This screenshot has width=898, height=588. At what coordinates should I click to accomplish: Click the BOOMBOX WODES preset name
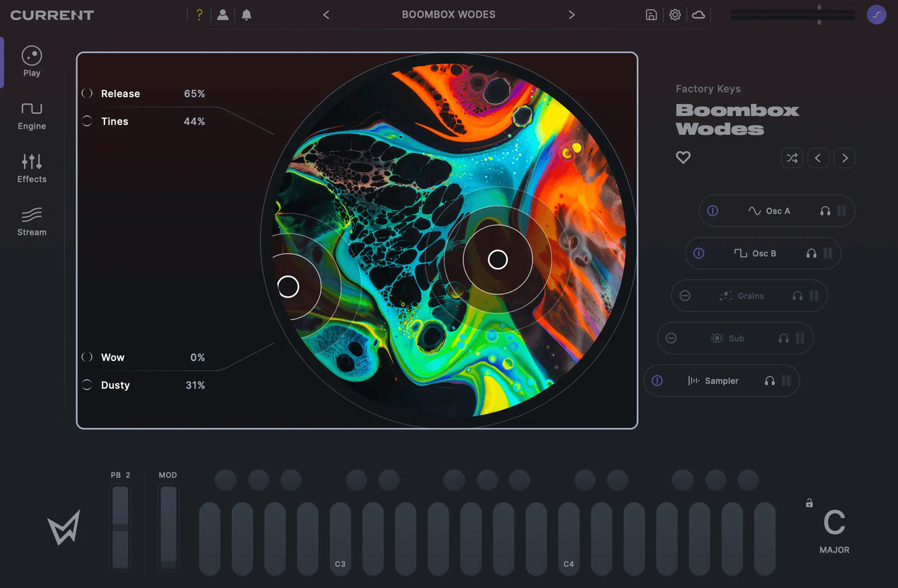pos(448,15)
